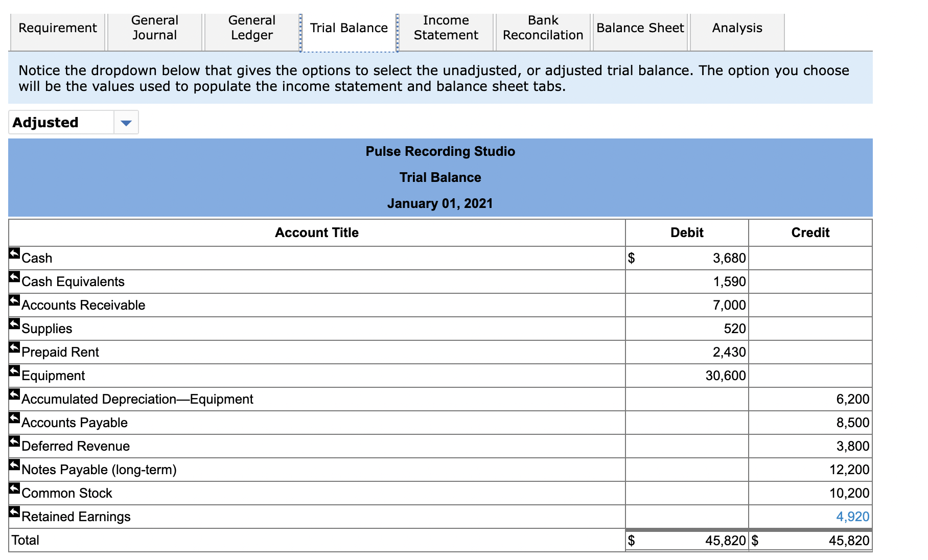Viewport: 928px width, 560px height.
Task: Click the arrow icon beside Common Stock
Action: tap(14, 488)
